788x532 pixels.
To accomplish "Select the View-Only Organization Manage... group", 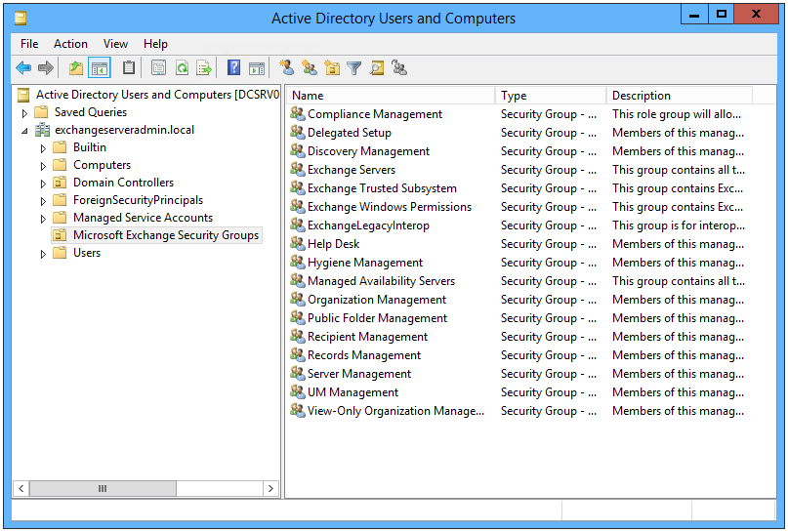I will tap(395, 411).
